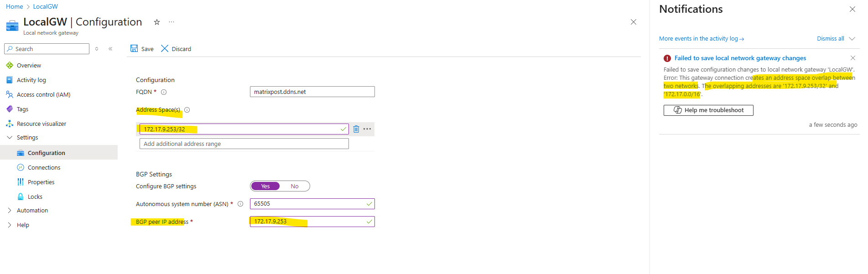Delete the 172.17.9.253/32 address range
This screenshot has width=868, height=274.
356,129
